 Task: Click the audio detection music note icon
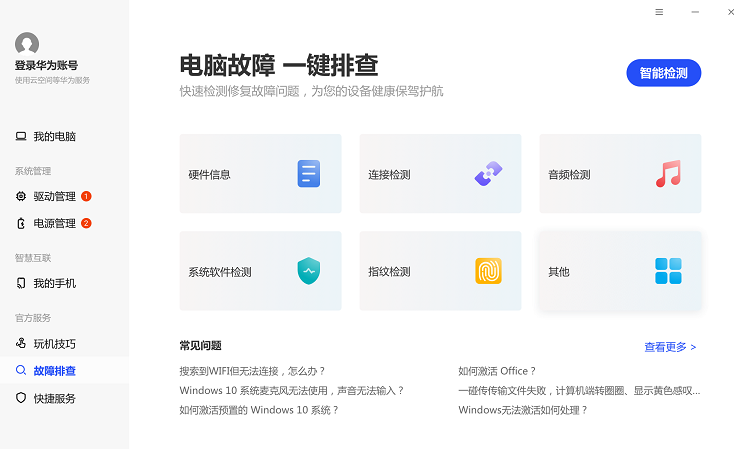[x=668, y=174]
